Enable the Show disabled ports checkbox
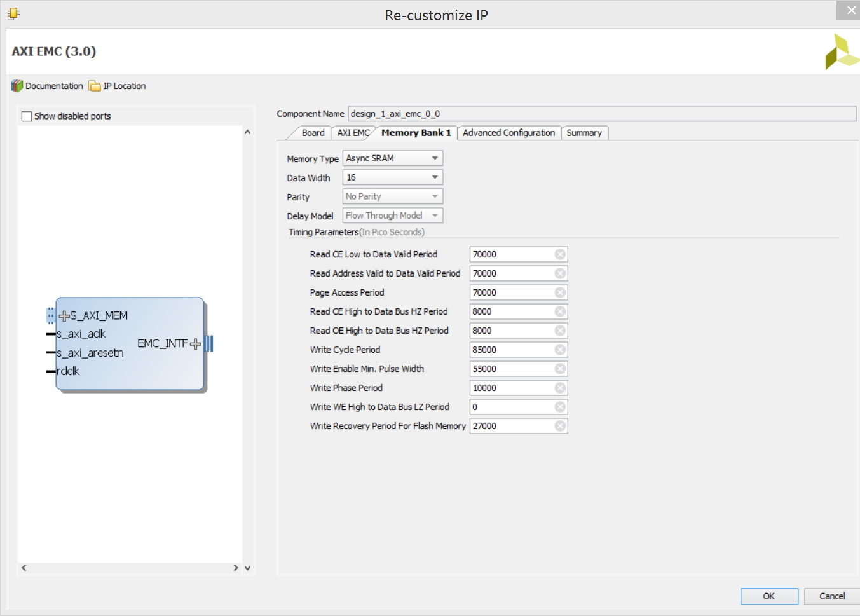This screenshot has width=860, height=616. 27,116
